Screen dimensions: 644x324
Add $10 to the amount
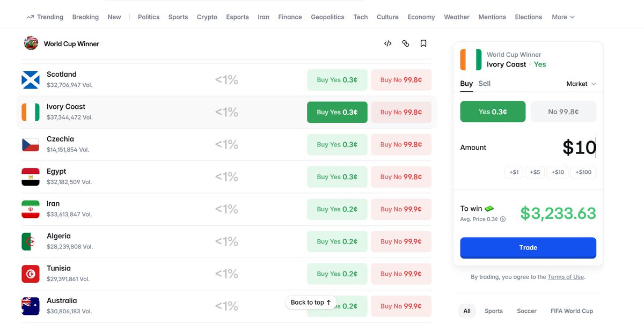tap(558, 172)
